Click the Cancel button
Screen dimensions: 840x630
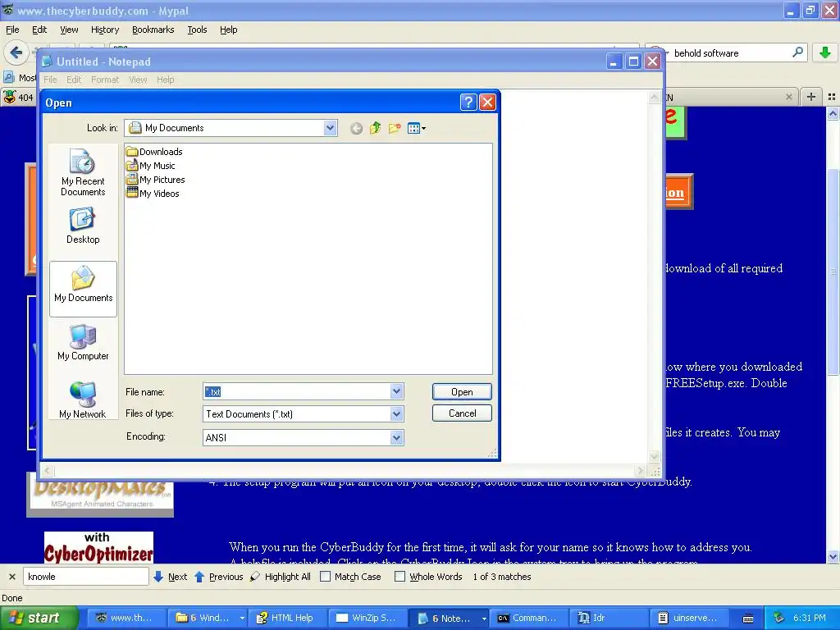pyautogui.click(x=462, y=413)
